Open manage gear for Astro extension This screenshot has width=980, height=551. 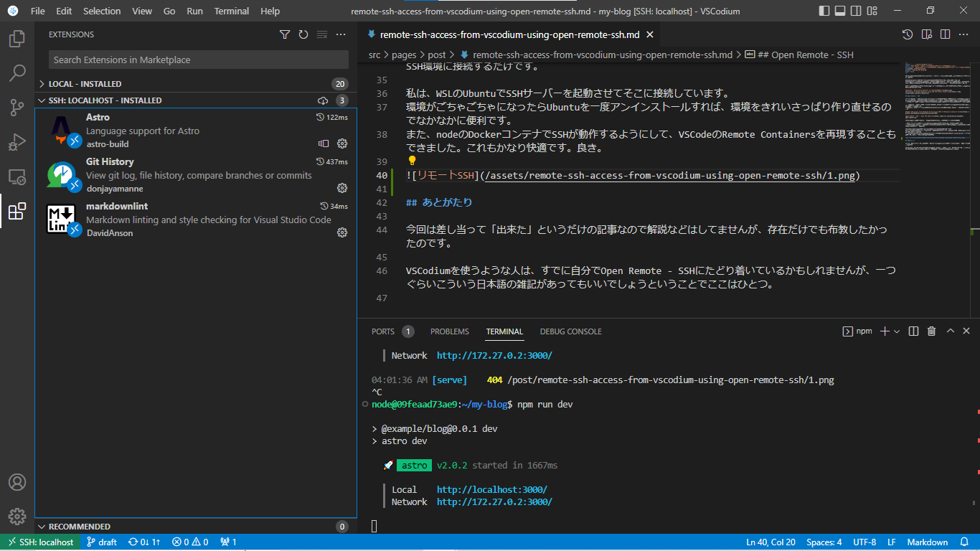[x=342, y=143]
